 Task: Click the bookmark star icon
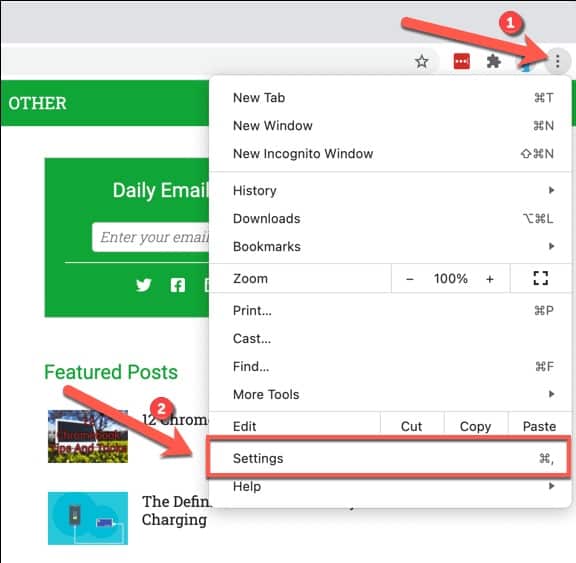pos(421,61)
